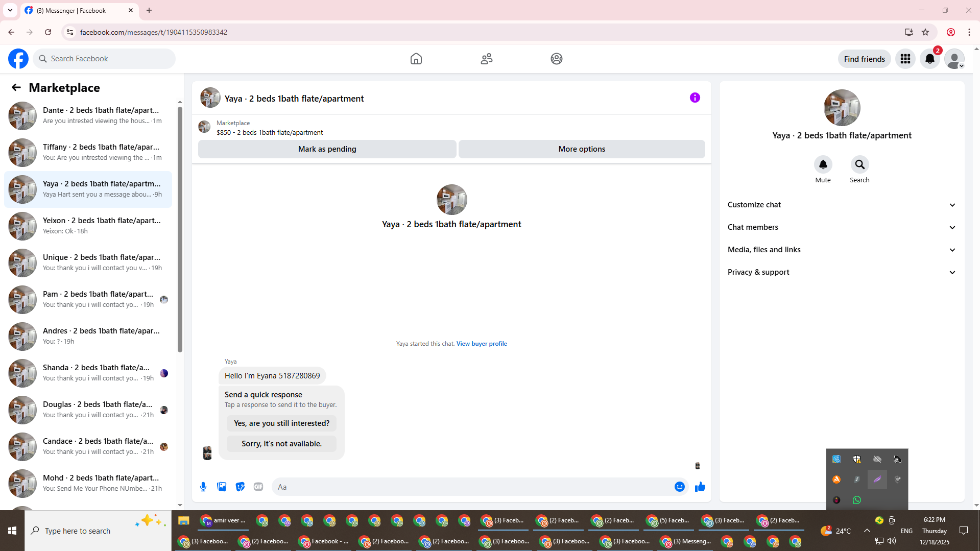Open Candace's Marketplace chat
The image size is (980, 551).
(88, 447)
